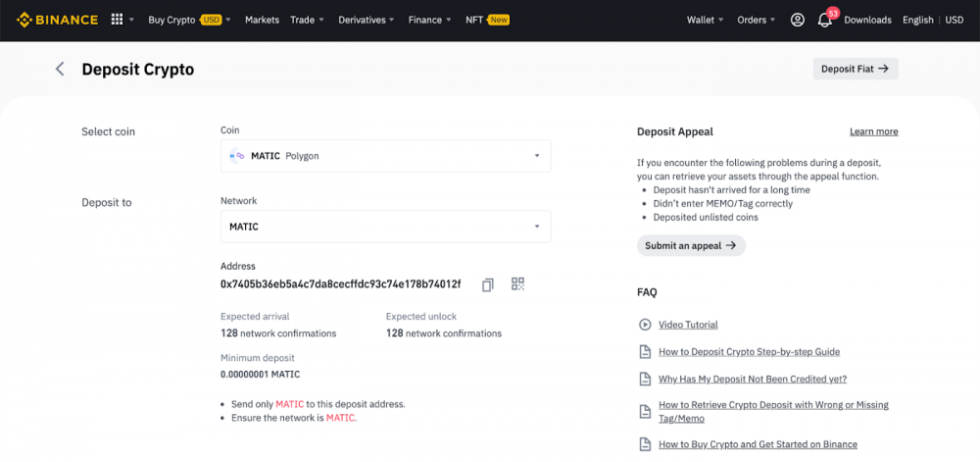Go back with the left arrow
This screenshot has height=462, width=980.
[x=60, y=69]
